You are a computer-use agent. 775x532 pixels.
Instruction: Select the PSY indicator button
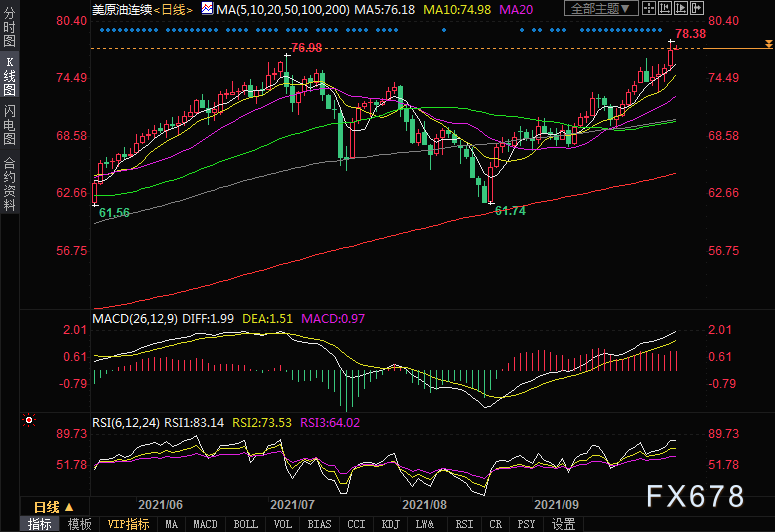[x=526, y=524]
